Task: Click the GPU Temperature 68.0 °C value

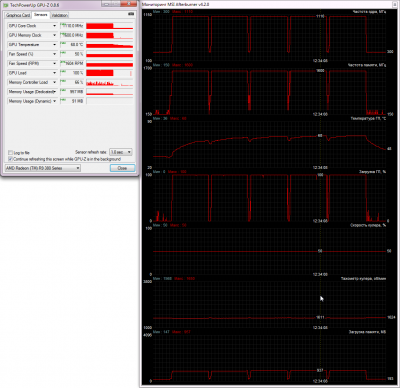Action: [72, 45]
